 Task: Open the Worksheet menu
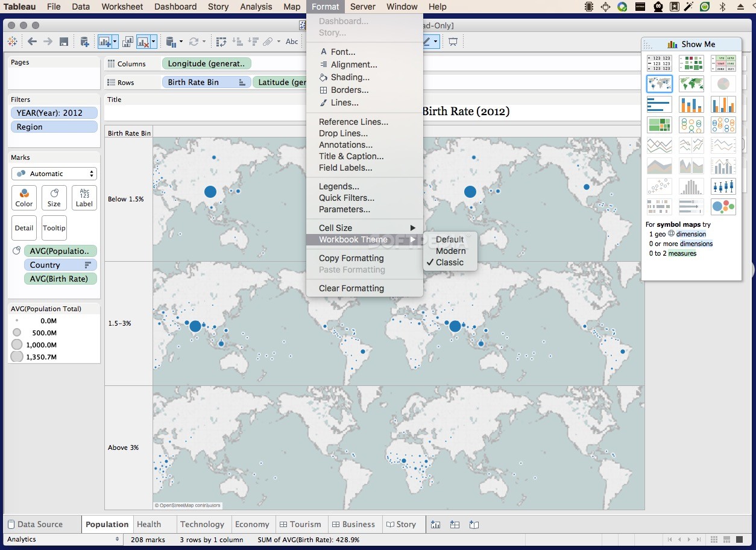122,7
